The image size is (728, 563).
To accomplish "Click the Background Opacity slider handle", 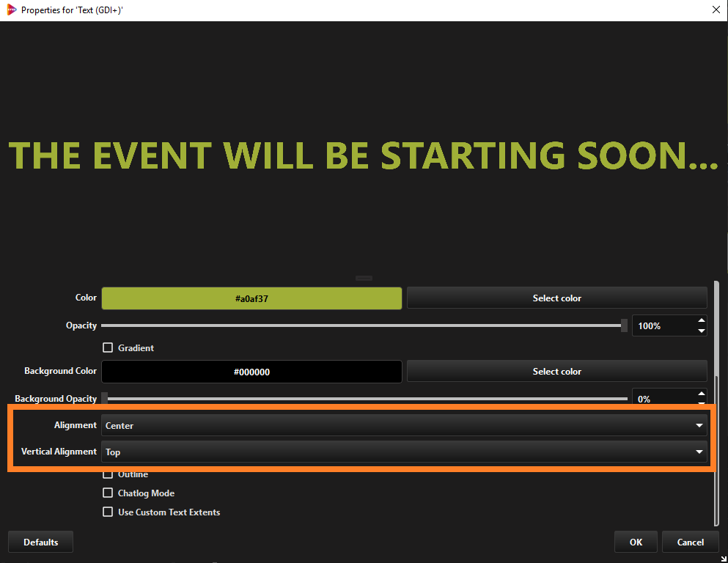I will click(104, 399).
